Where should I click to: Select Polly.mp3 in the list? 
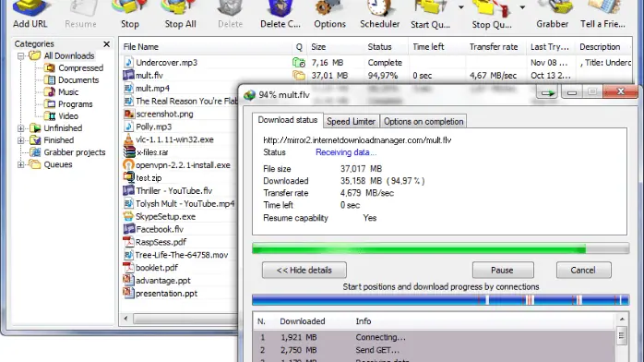point(153,127)
